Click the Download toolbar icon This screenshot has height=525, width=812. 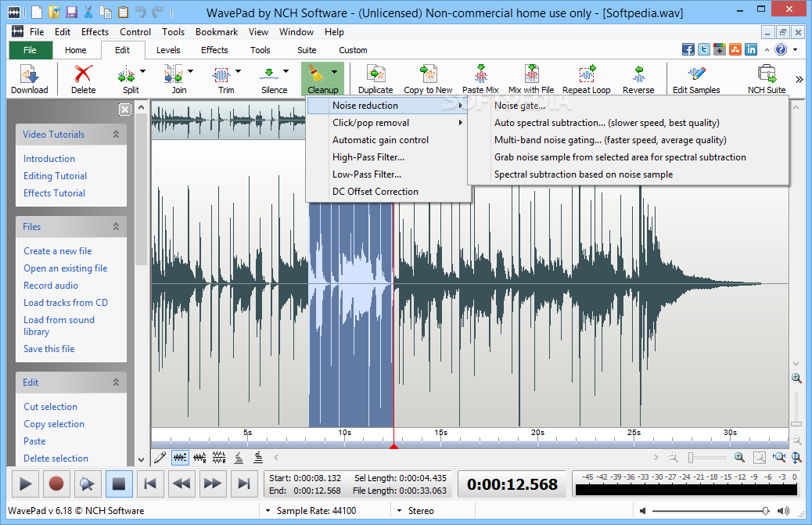click(x=29, y=74)
